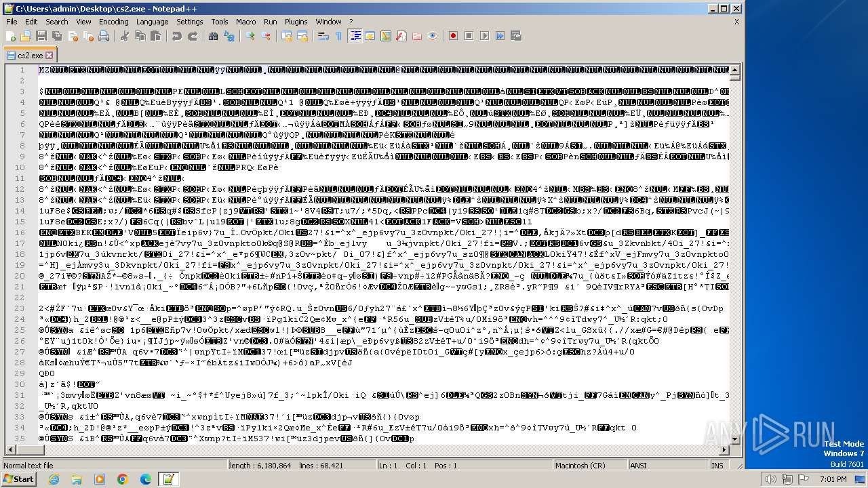Open the File menu
The height and width of the screenshot is (488, 868).
(12, 22)
